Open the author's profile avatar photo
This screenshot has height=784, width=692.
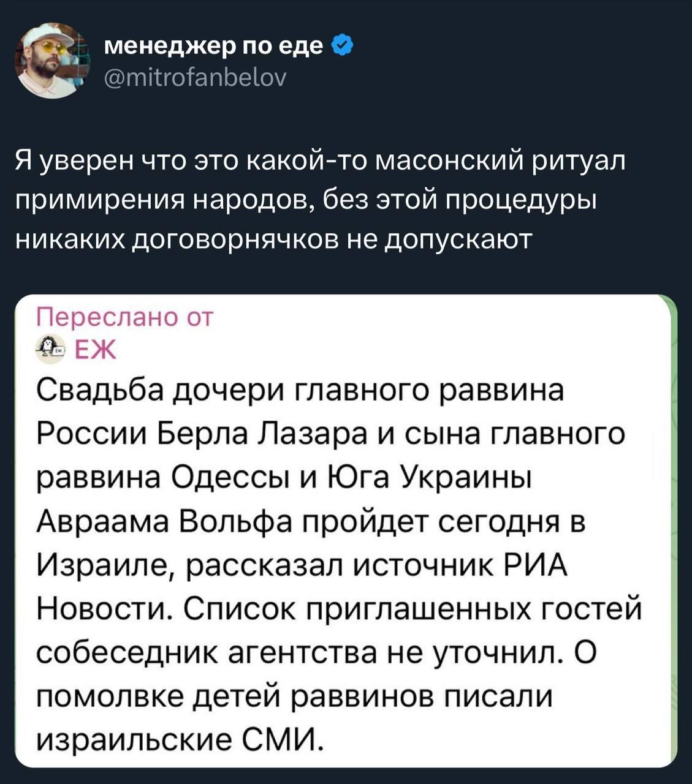click(x=51, y=60)
